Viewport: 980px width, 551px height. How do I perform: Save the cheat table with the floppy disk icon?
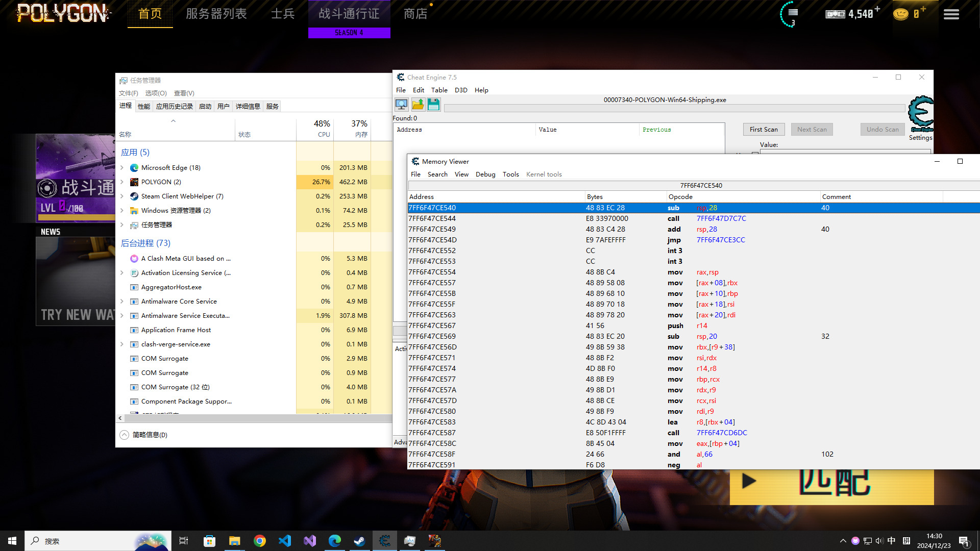(x=433, y=104)
